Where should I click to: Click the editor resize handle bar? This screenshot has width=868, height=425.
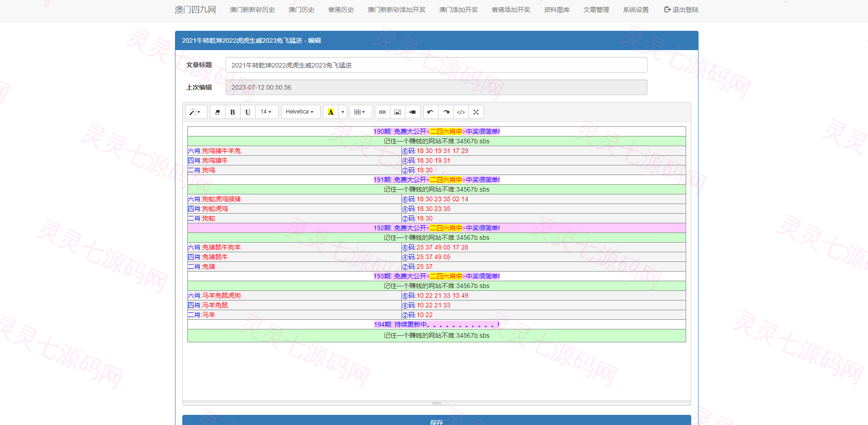tap(437, 403)
